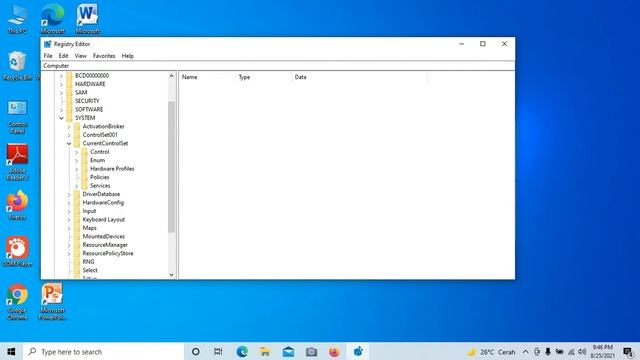Screen dimensions: 640x360
Task: Open Firefox from the taskbar
Action: click(334, 351)
